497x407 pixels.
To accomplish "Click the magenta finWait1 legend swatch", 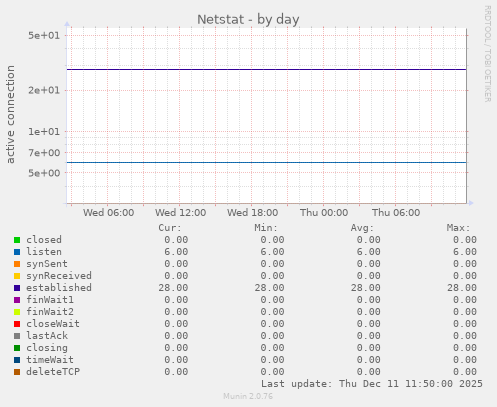I will [17, 300].
